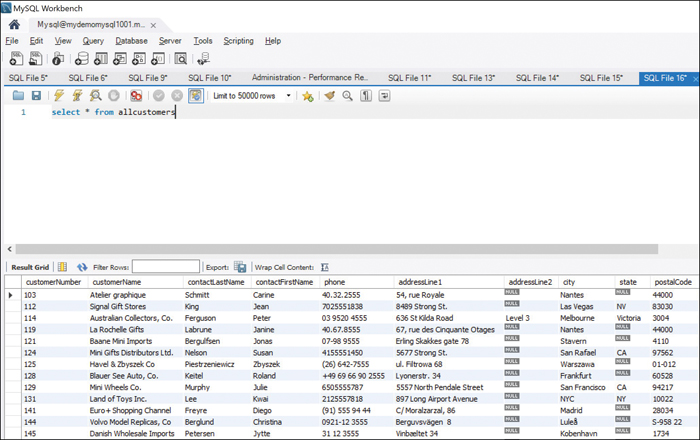Sort by customerNumber column header
Screen dimensions: 700x440
point(54,282)
